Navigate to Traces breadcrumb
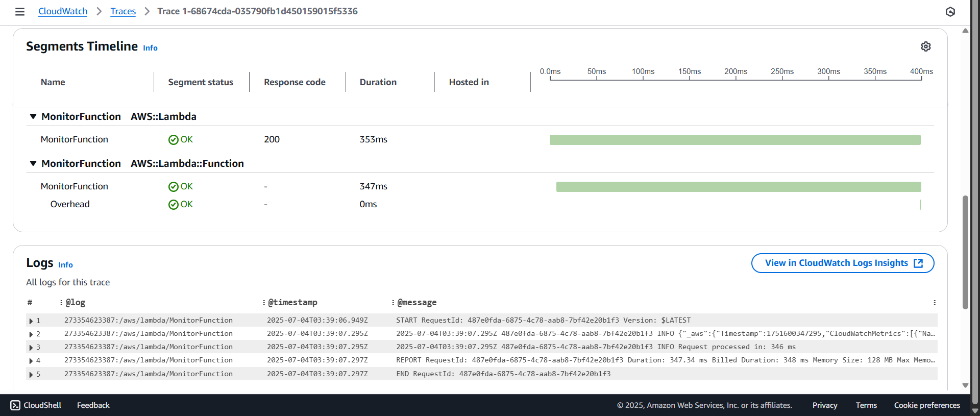 123,11
